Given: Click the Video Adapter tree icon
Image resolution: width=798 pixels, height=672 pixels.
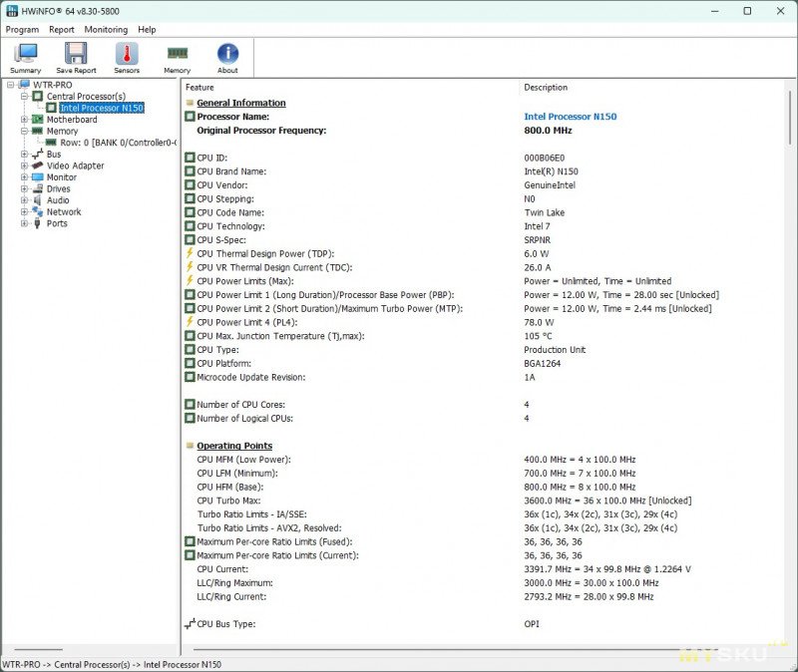Looking at the screenshot, I should click(x=37, y=166).
